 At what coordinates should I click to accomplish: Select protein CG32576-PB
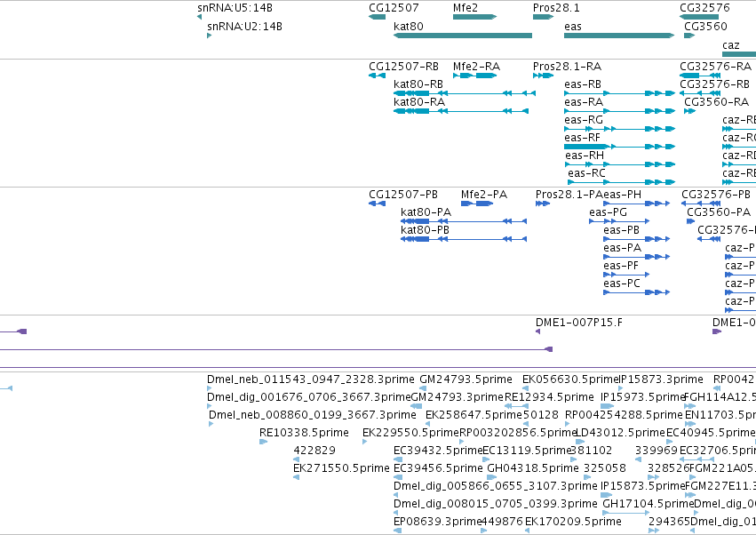pos(701,204)
